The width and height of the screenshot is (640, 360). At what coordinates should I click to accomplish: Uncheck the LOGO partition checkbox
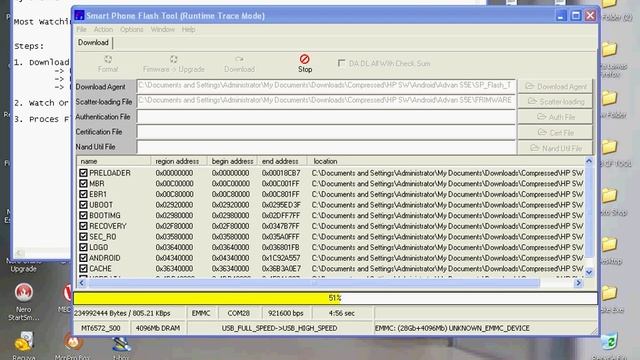pos(83,247)
